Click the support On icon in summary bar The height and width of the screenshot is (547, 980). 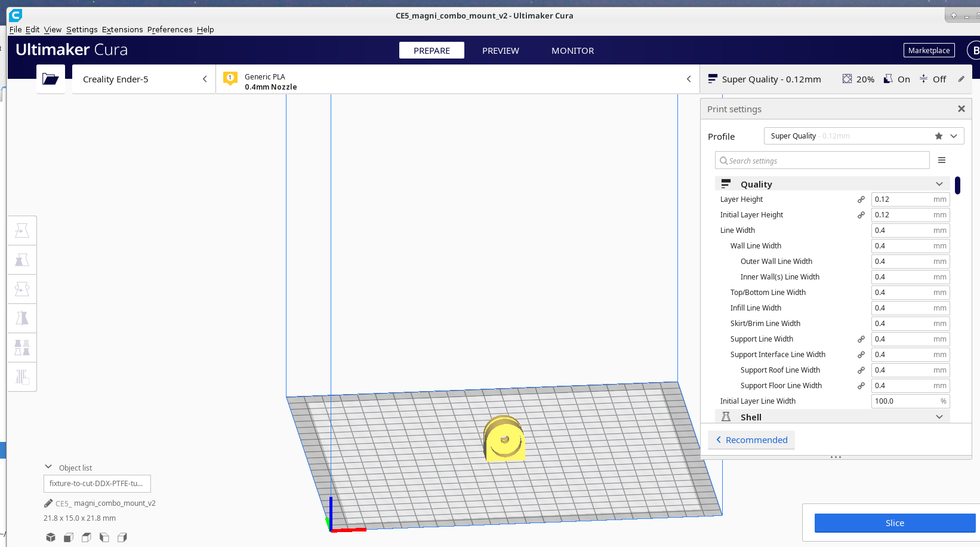[888, 79]
